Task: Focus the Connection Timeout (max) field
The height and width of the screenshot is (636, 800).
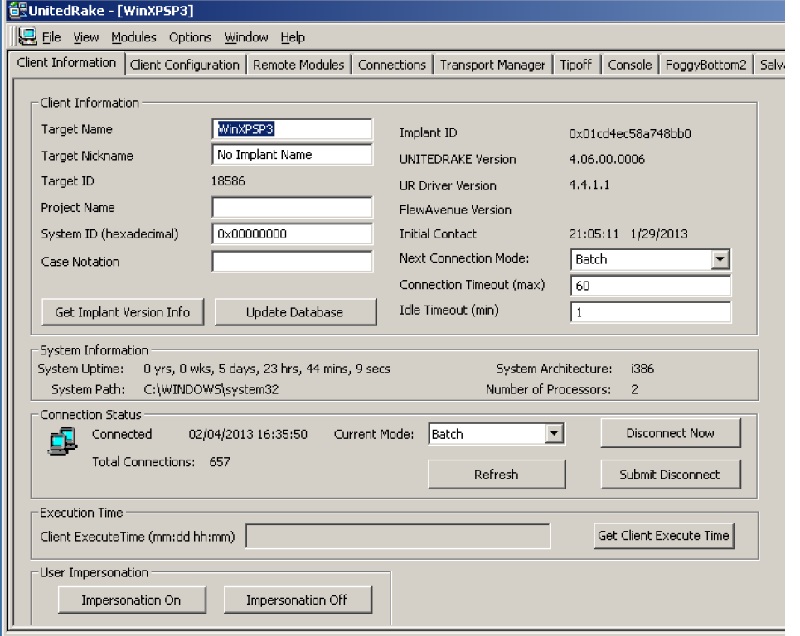Action: point(650,286)
